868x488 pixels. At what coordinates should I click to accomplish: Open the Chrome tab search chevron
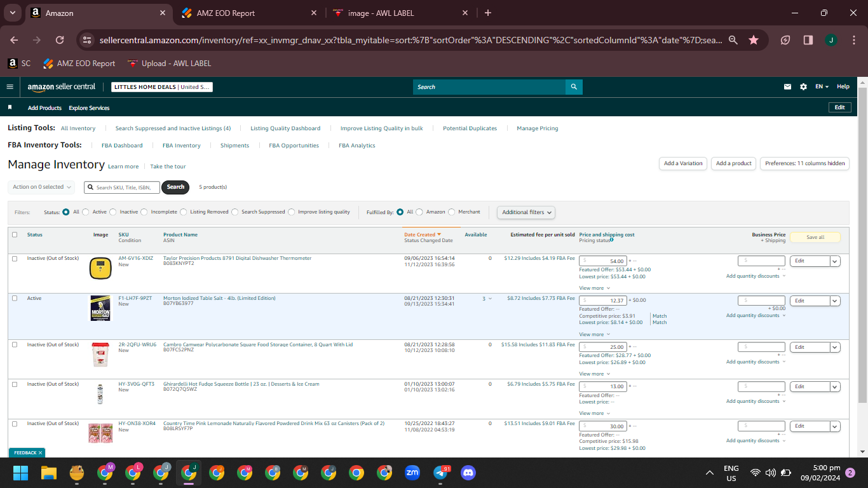pyautogui.click(x=13, y=13)
